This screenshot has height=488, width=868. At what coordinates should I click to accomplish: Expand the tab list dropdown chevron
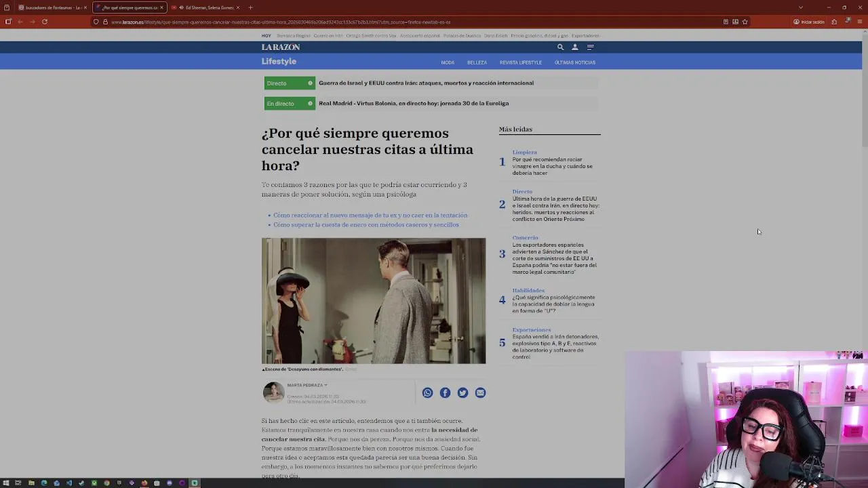pyautogui.click(x=801, y=7)
